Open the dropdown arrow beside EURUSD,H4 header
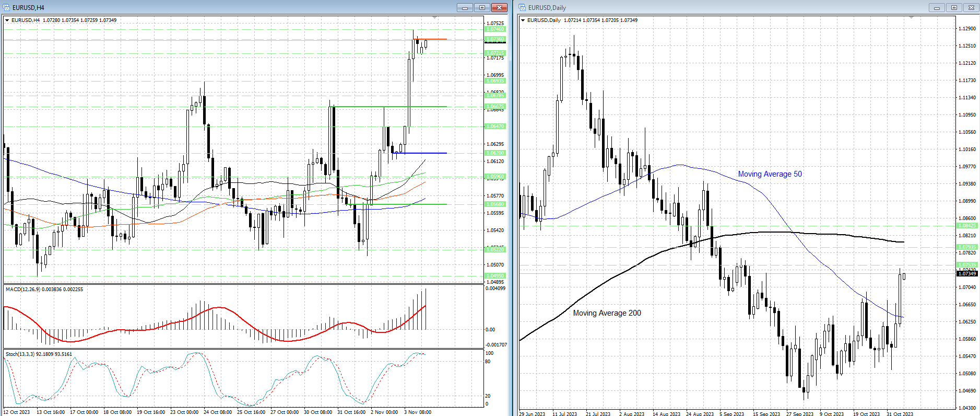This screenshot has height=416, width=980. tap(7, 20)
